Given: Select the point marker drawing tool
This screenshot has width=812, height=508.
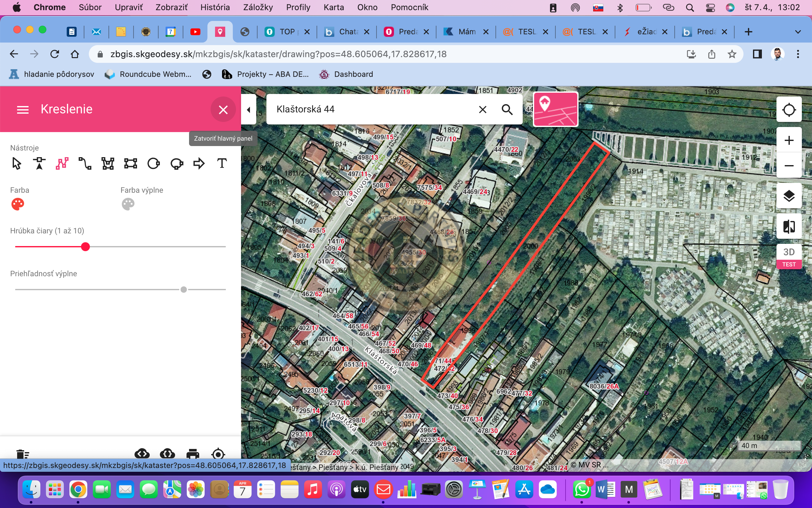Looking at the screenshot, I should (39, 164).
